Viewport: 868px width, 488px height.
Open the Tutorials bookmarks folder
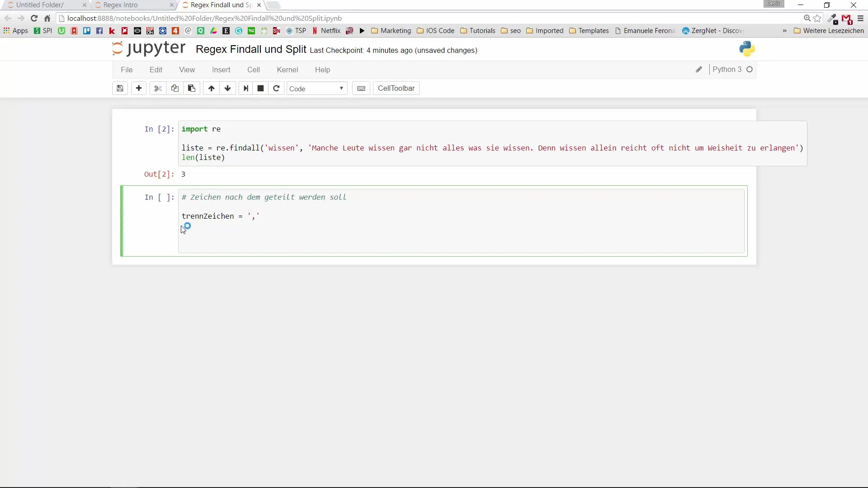[478, 31]
